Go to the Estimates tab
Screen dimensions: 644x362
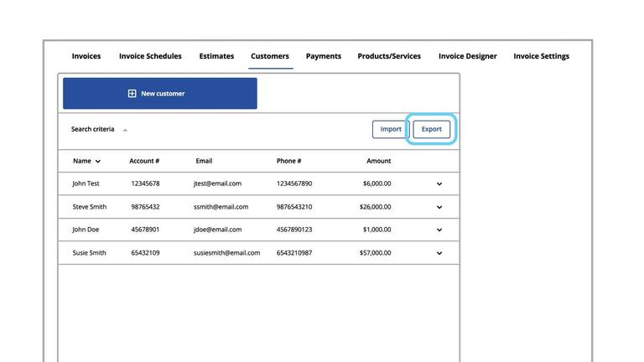(216, 56)
